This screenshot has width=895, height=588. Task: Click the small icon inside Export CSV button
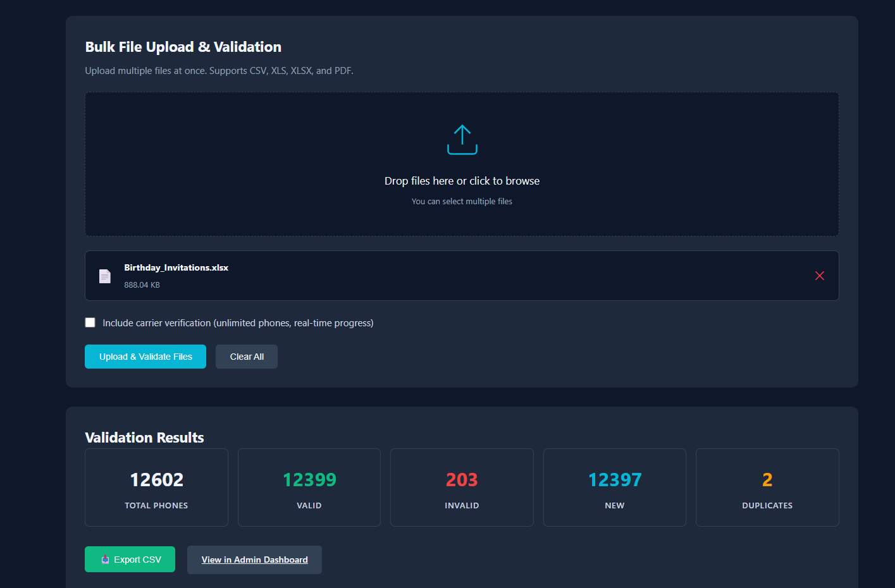coord(105,560)
